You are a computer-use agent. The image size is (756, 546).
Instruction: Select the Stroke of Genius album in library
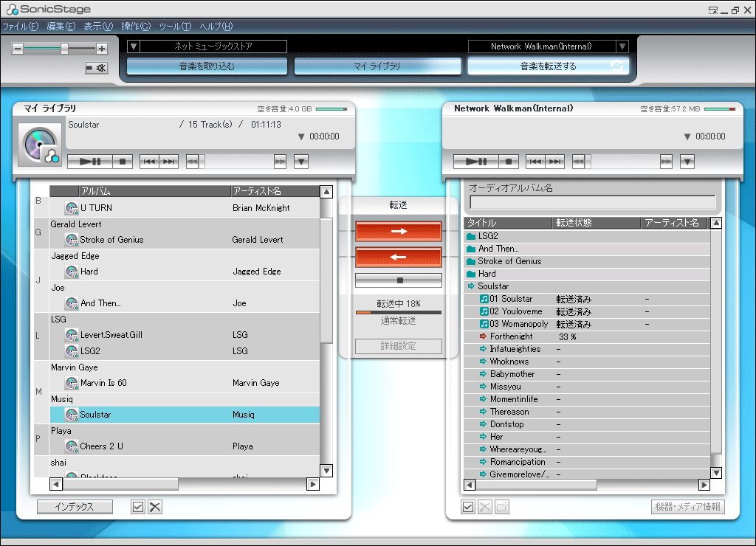pyautogui.click(x=185, y=240)
